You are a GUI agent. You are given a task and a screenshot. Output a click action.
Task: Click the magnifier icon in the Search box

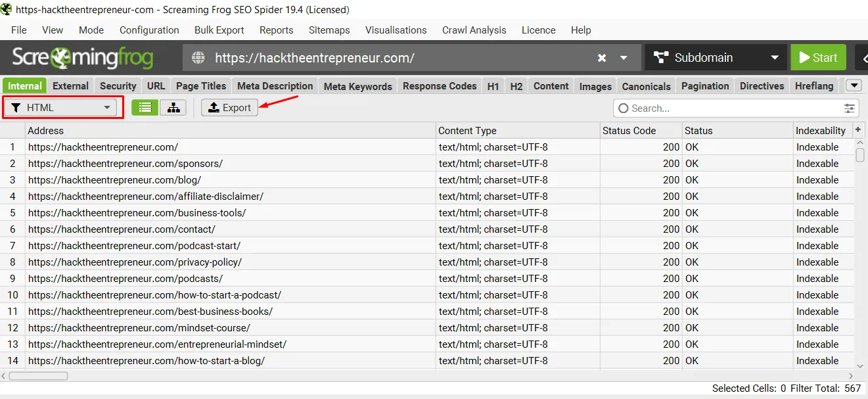pyautogui.click(x=623, y=108)
